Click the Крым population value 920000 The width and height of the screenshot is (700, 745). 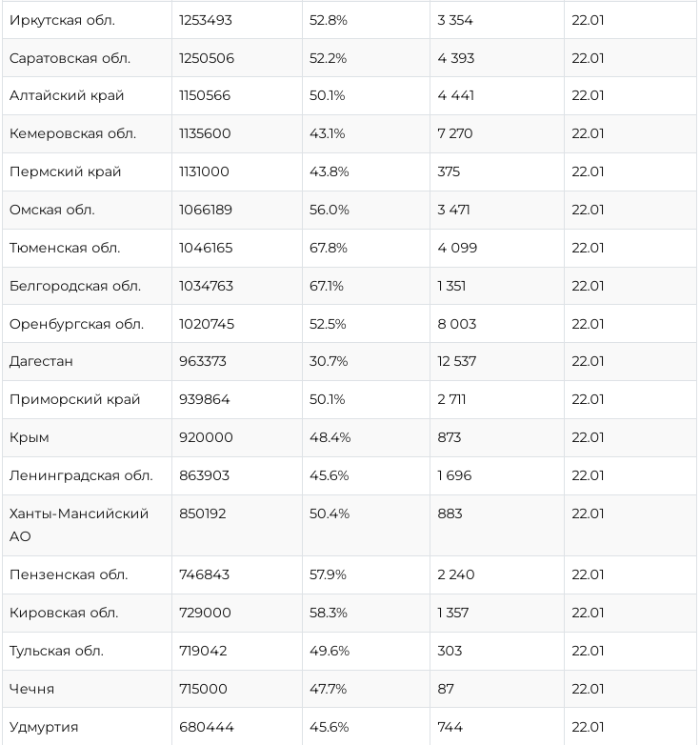(x=206, y=437)
